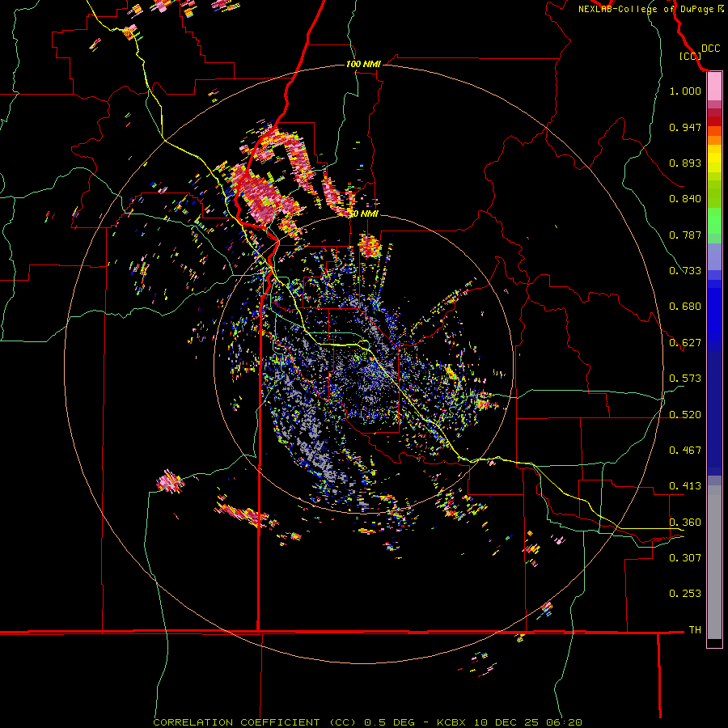This screenshot has height=728, width=728.
Task: Click the 0.253 scale value
Action: click(685, 594)
